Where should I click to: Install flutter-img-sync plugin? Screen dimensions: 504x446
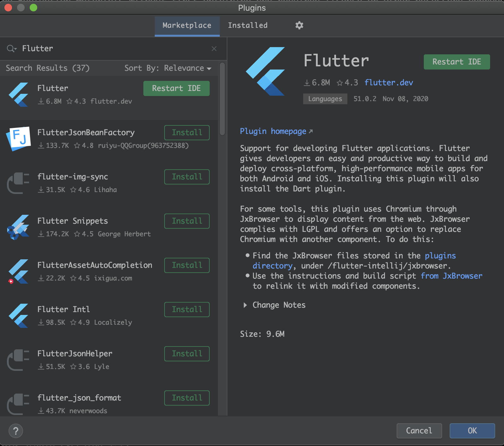click(x=187, y=177)
